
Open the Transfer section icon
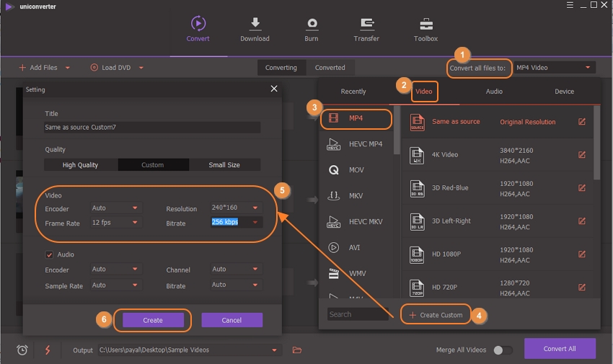[x=366, y=25]
